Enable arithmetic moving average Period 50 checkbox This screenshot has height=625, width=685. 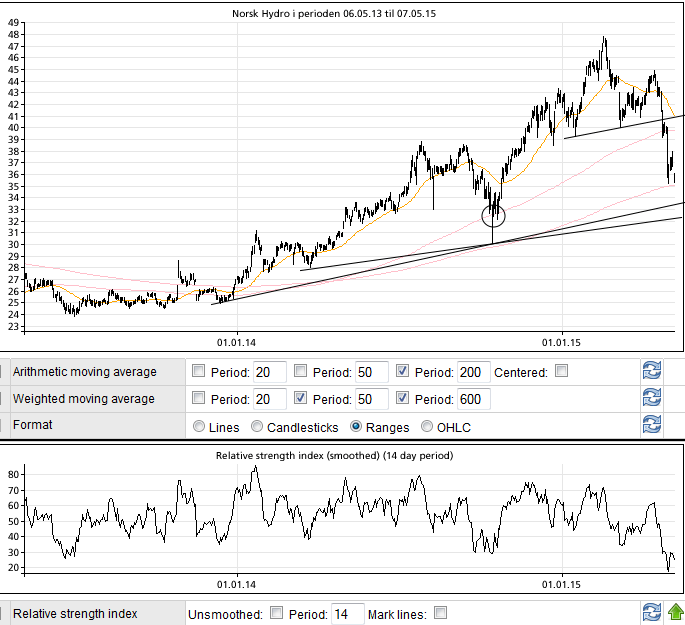pyautogui.click(x=301, y=372)
